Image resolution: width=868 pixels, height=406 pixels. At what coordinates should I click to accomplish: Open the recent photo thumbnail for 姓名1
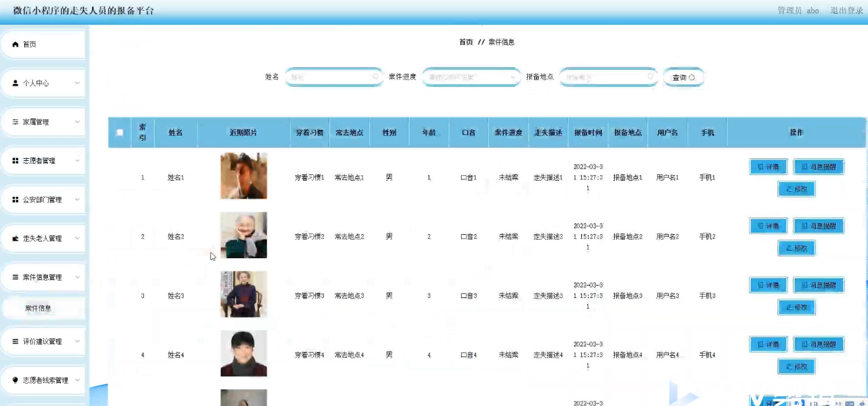click(x=244, y=176)
